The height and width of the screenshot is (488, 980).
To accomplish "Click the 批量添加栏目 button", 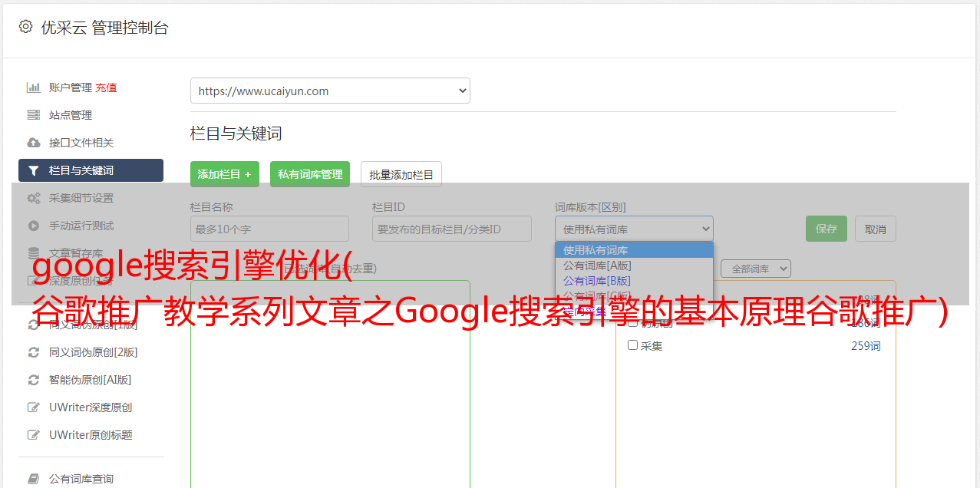I will pos(401,174).
